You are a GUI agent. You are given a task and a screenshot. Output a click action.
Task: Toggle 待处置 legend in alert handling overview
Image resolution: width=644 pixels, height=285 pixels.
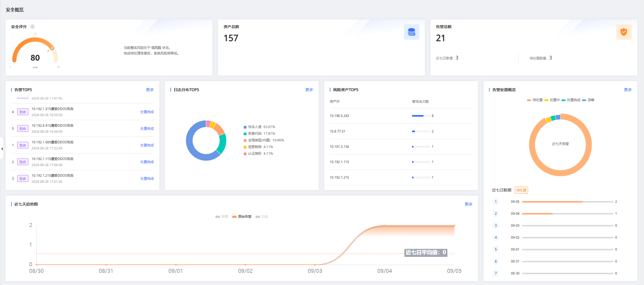(x=535, y=100)
